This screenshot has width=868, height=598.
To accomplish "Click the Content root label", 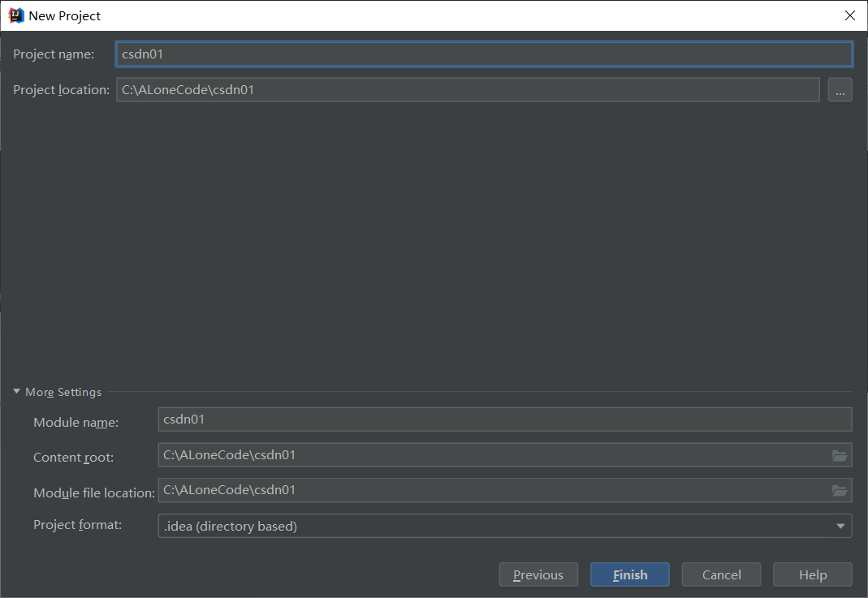I will click(x=73, y=458).
